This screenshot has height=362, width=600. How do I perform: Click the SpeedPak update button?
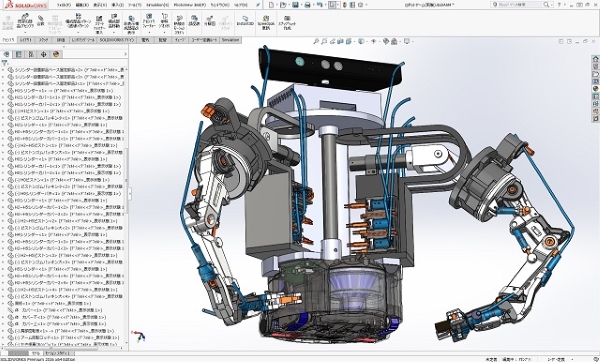(266, 23)
